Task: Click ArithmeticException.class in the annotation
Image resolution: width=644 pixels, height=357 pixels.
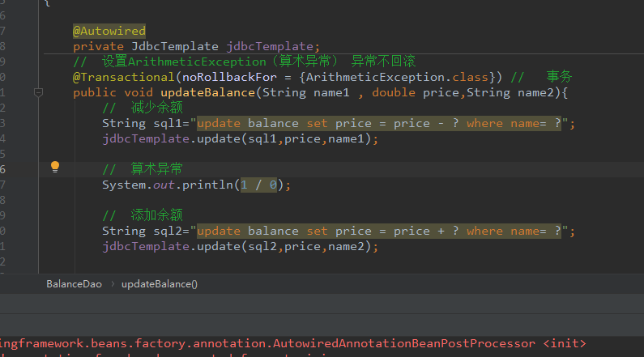Action: [x=397, y=77]
